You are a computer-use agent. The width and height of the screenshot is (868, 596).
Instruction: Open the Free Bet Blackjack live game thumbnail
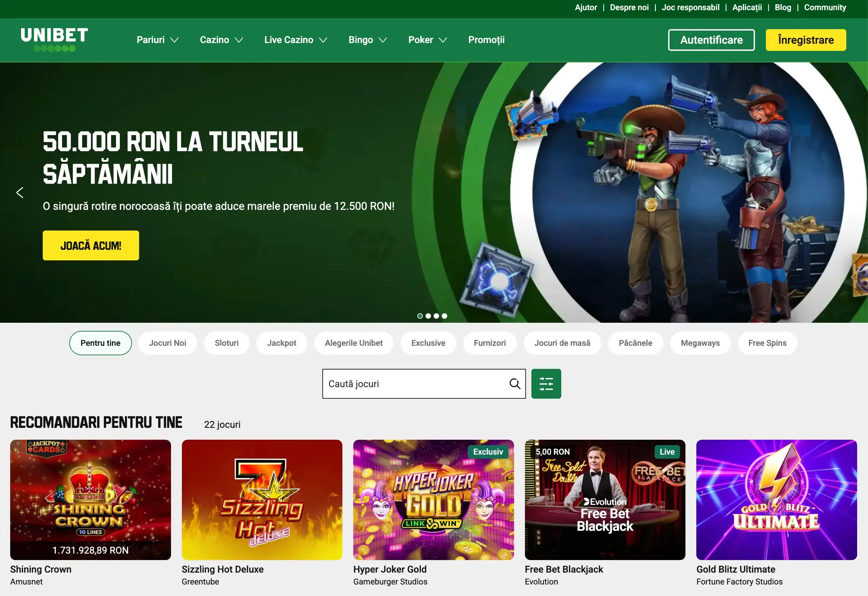(x=605, y=500)
